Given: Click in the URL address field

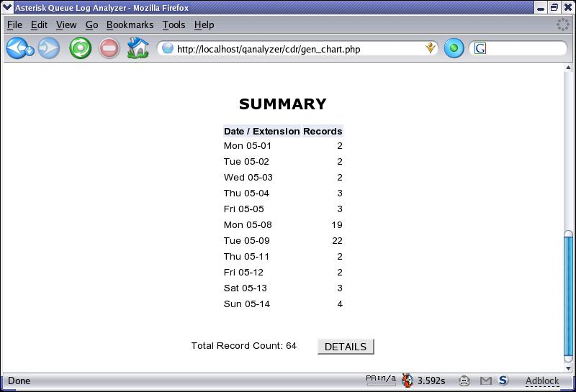Looking at the screenshot, I should click(295, 49).
